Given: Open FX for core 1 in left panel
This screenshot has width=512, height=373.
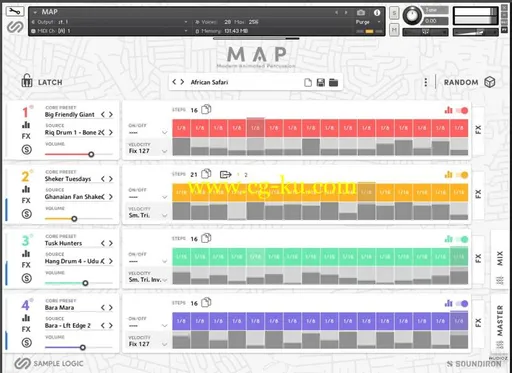Looking at the screenshot, I should [26, 136].
